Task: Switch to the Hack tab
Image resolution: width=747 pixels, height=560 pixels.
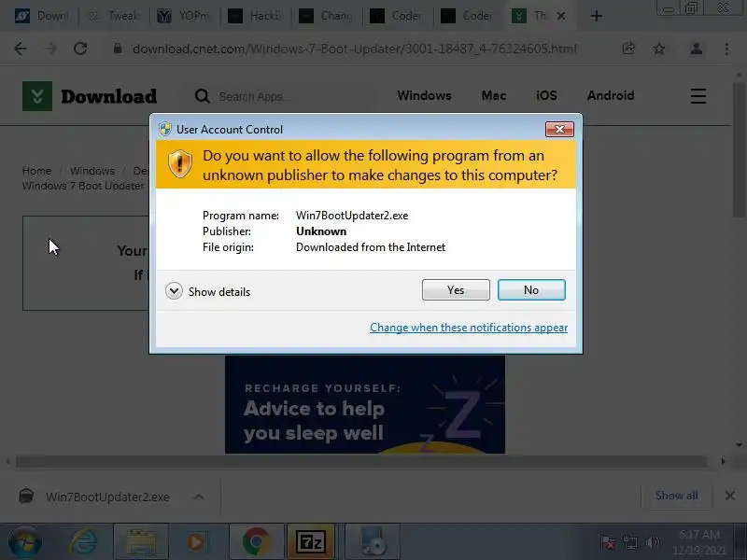Action: click(257, 16)
